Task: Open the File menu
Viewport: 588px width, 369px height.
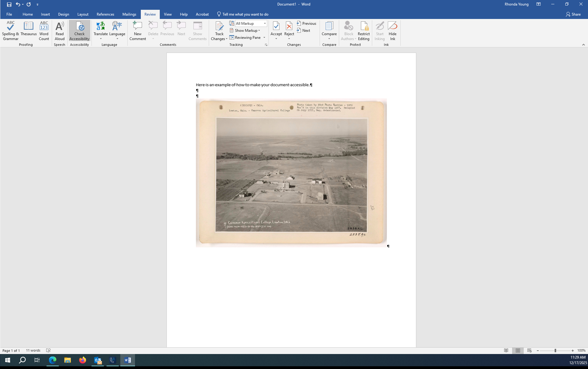Action: pyautogui.click(x=9, y=14)
